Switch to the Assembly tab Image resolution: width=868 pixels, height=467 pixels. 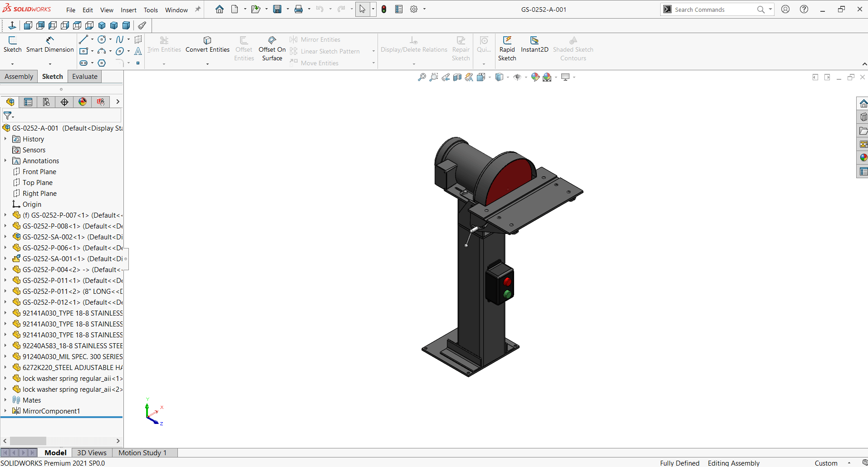(x=19, y=77)
